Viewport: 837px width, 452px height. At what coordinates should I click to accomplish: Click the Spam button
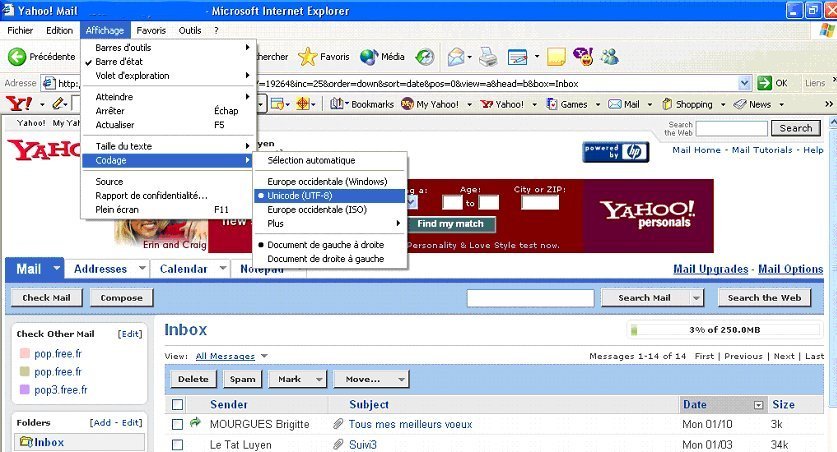coord(243,379)
